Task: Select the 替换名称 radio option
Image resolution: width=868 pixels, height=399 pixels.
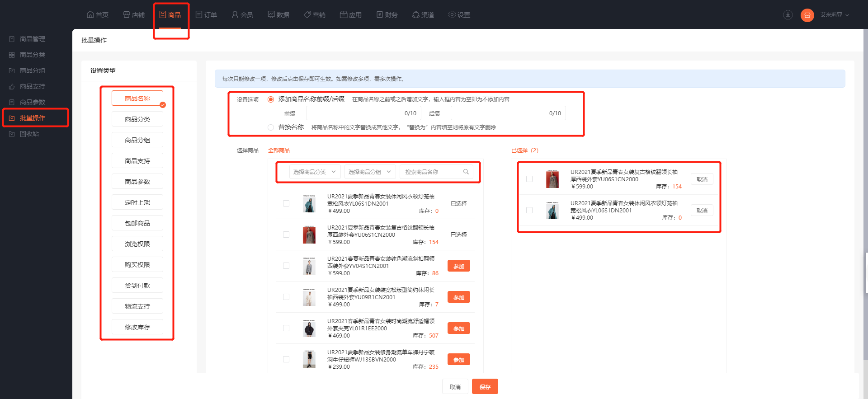Action: 271,127
